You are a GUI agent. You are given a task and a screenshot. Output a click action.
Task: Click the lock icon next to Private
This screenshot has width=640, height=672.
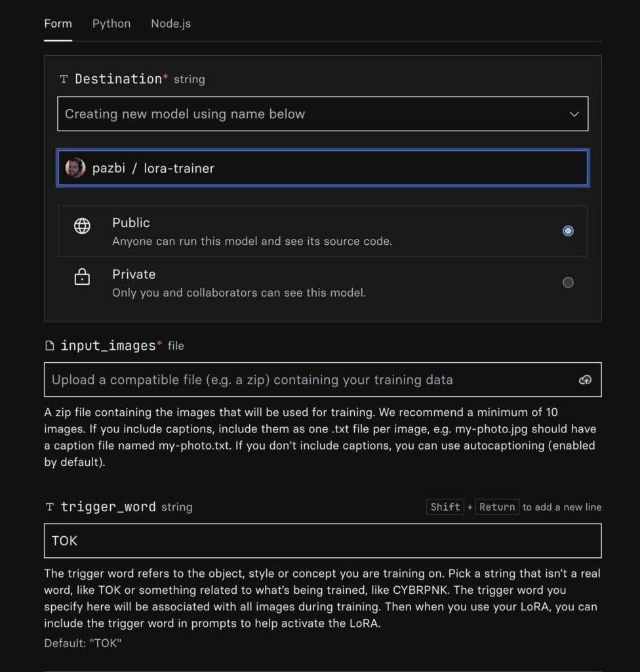point(82,277)
